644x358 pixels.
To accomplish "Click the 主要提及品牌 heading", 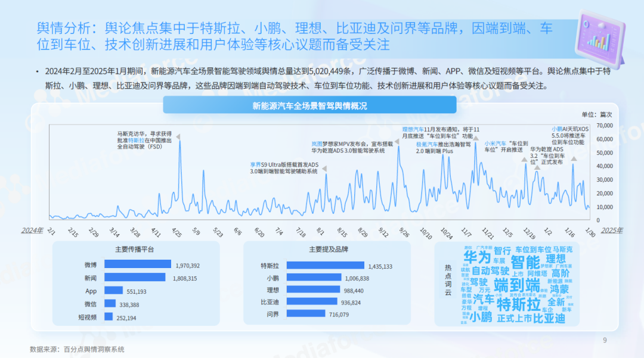I will pos(329,250).
